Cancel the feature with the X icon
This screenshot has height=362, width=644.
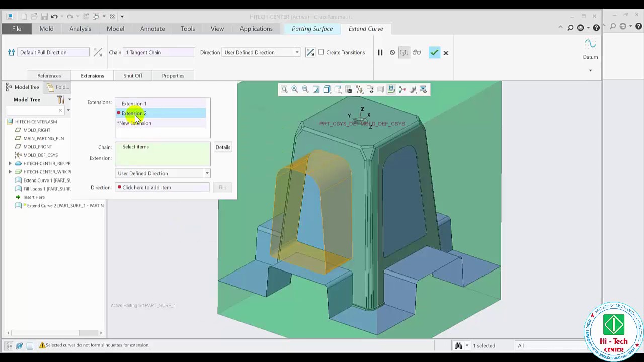pyautogui.click(x=446, y=53)
